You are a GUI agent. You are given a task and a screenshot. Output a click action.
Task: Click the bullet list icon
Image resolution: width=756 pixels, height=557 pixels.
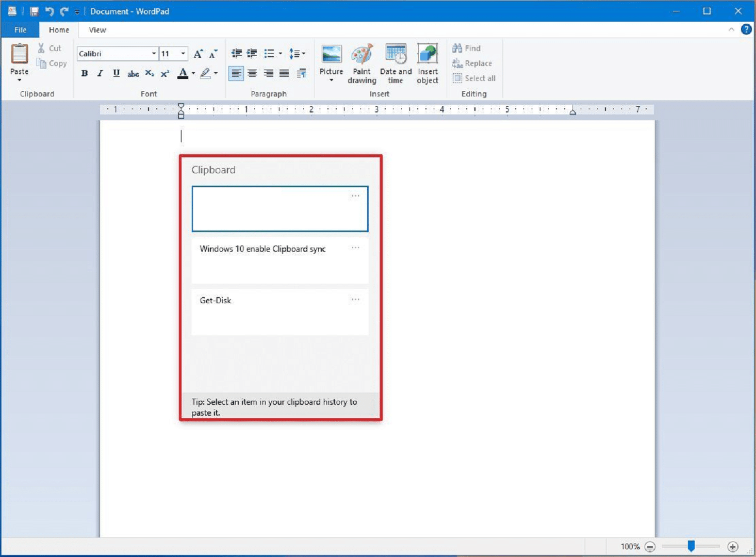269,54
